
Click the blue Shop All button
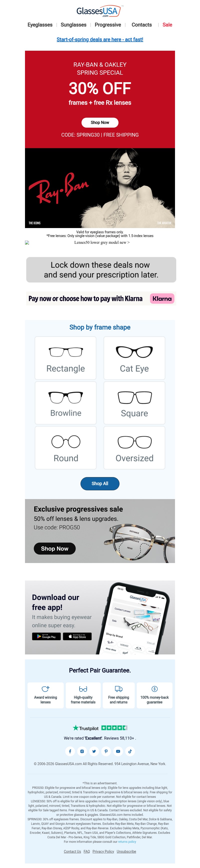(100, 484)
